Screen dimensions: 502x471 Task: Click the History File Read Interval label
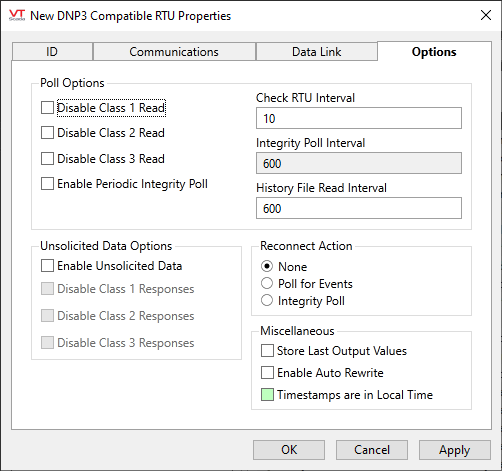point(321,188)
